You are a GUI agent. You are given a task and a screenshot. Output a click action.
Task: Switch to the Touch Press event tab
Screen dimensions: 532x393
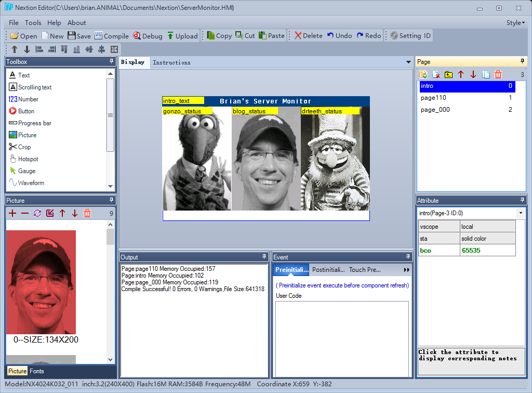(x=365, y=270)
